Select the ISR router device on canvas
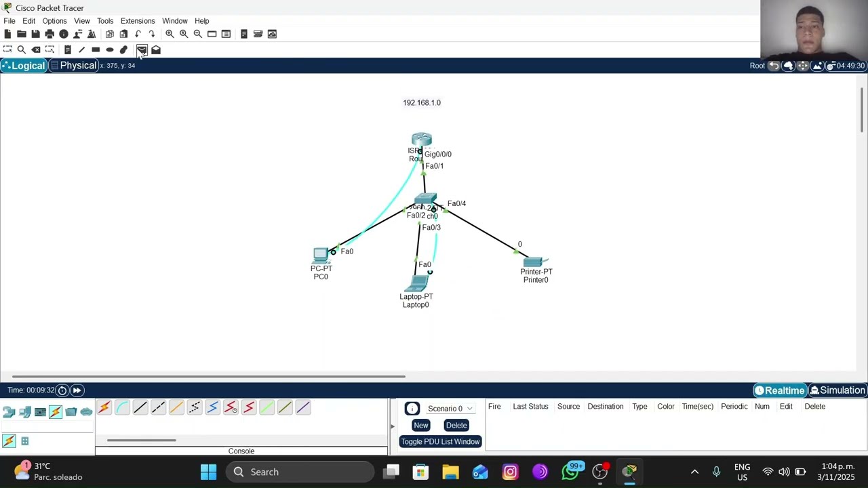This screenshot has width=868, height=488. click(421, 140)
